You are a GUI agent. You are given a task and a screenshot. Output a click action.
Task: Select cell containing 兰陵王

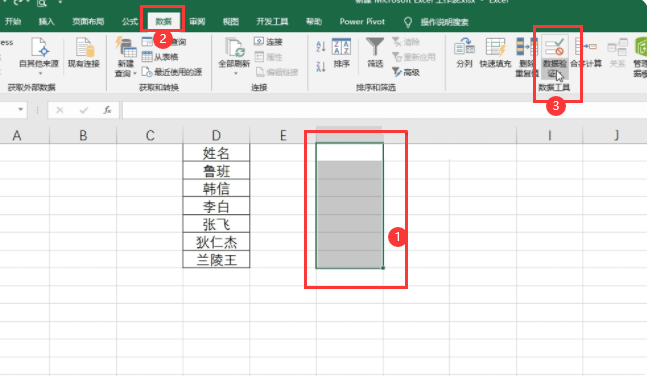[x=216, y=259]
